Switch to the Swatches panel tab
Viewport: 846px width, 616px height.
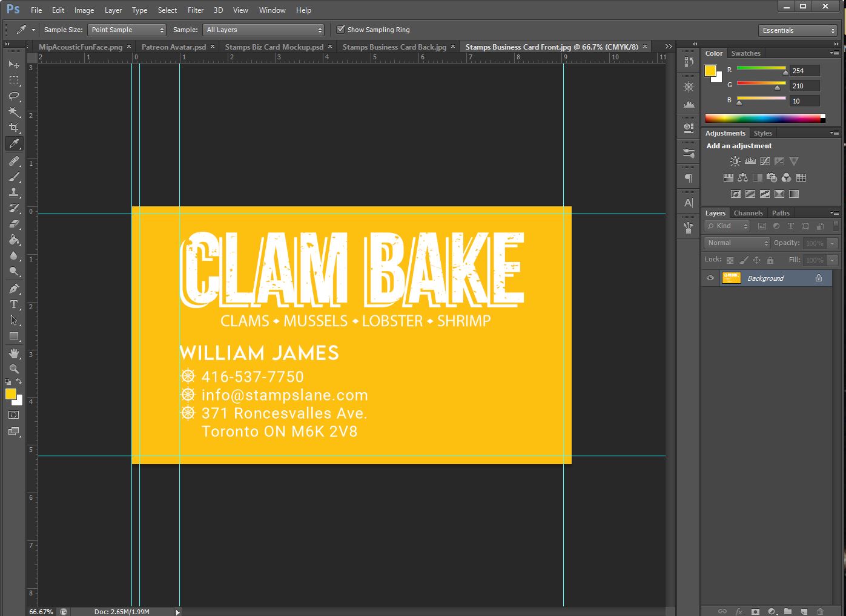(745, 53)
